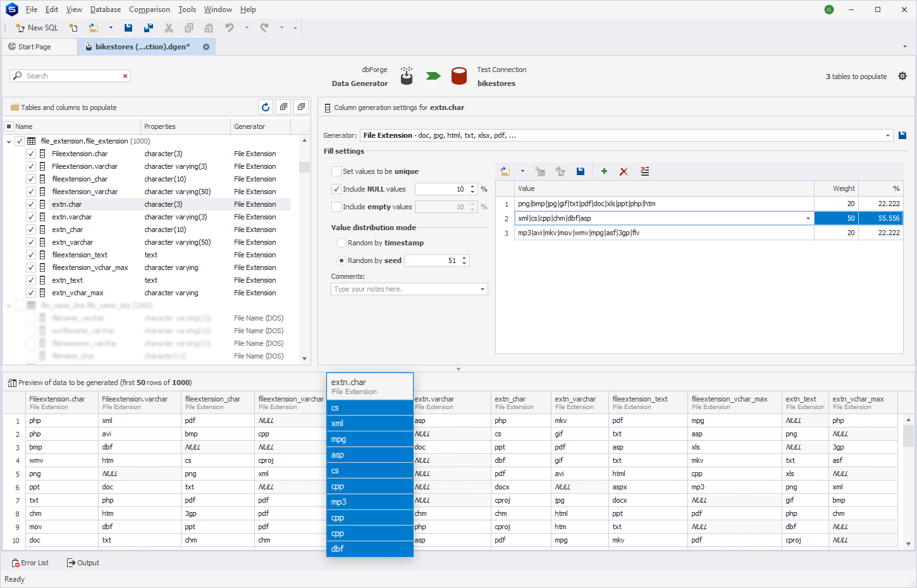Clear the Search box with its red X
The height and width of the screenshot is (588, 917).
coord(125,76)
